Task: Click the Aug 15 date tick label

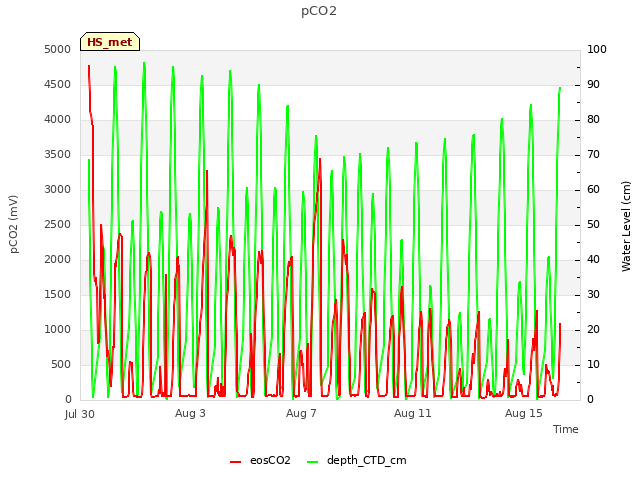Action: [524, 413]
